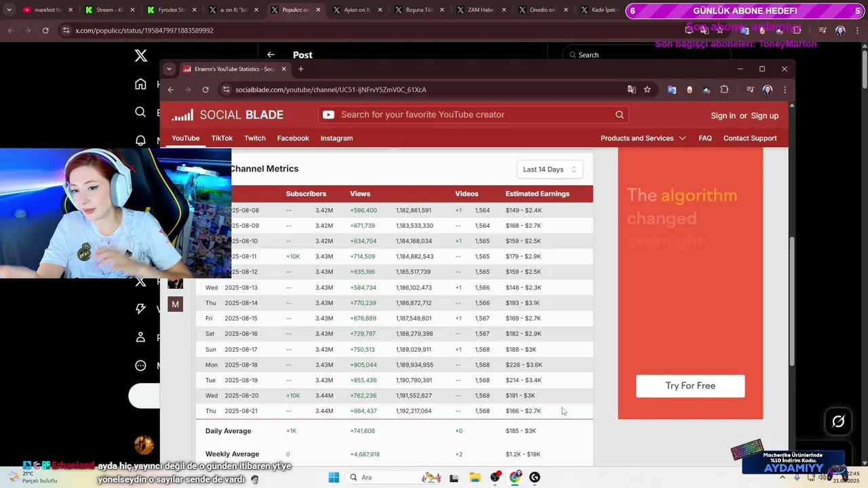This screenshot has width=868, height=488.
Task: Open Windows Start menu
Action: (334, 477)
